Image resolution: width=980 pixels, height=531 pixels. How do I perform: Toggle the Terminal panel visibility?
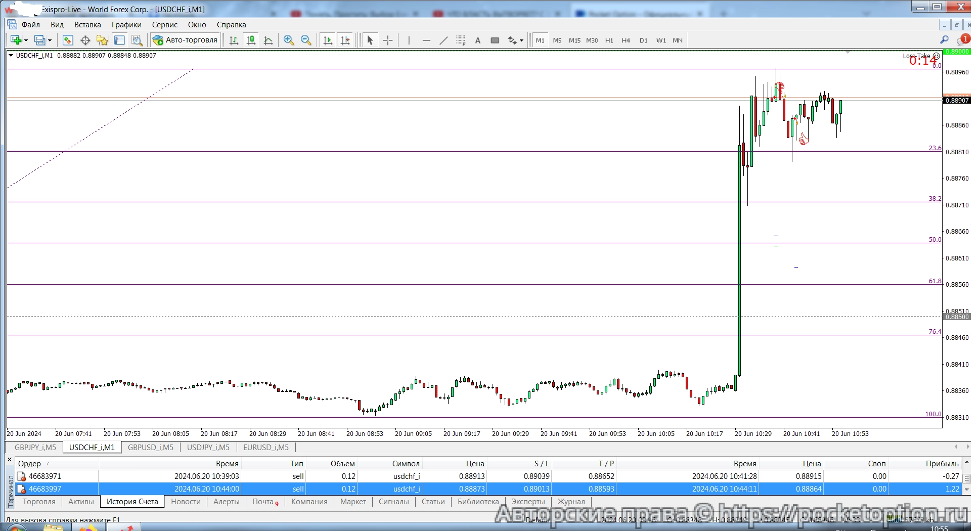120,40
